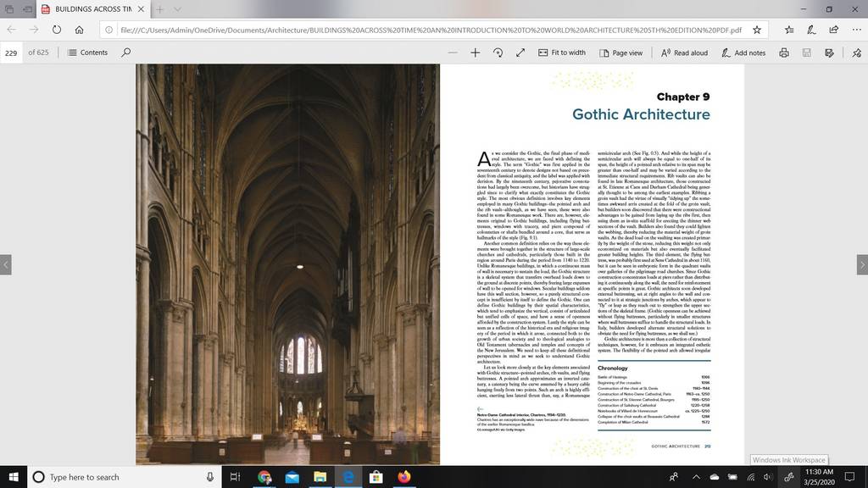Open Edge Settings and more menu
Viewport: 868px width, 488px height.
point(856,30)
